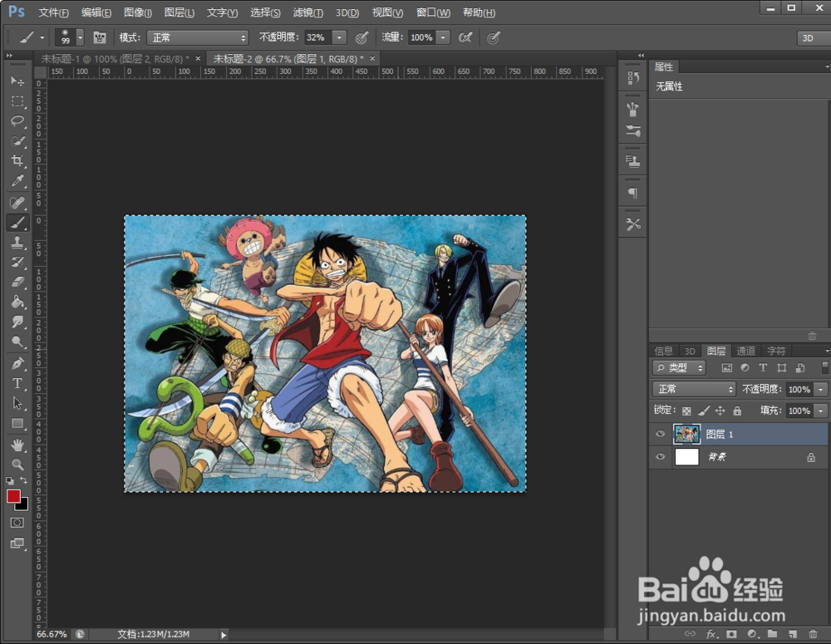Image resolution: width=831 pixels, height=644 pixels.
Task: Select the Lasso tool
Action: 17,120
